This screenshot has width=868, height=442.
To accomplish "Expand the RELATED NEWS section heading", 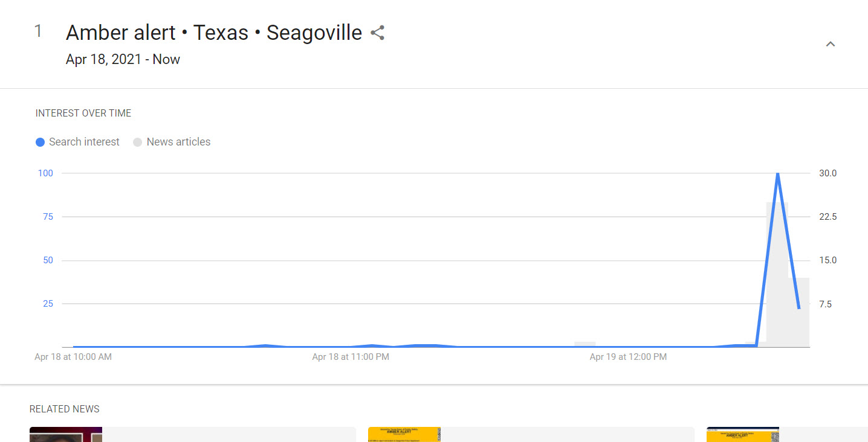I will (x=64, y=409).
